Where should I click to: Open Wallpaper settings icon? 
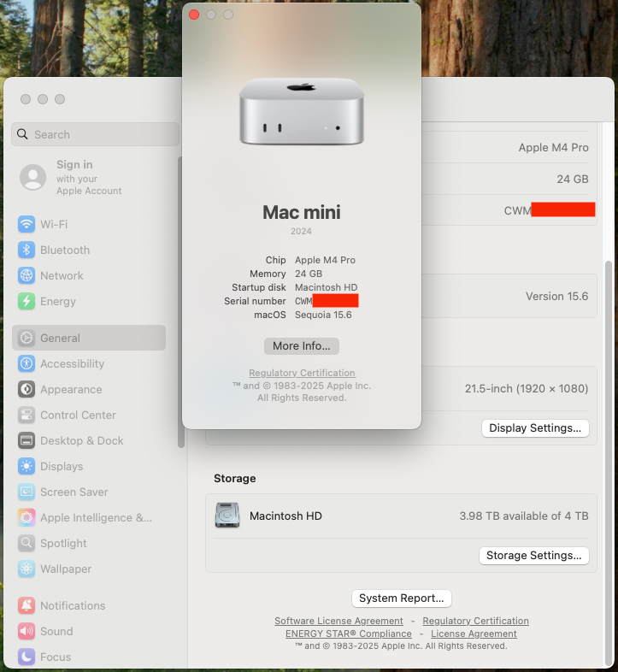pos(26,569)
